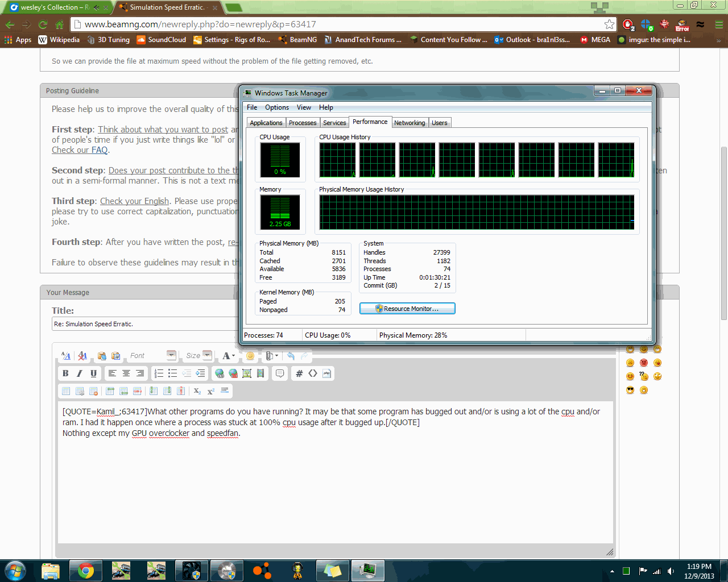The height and width of the screenshot is (582, 728).
Task: Open the text color dropdown
Action: (229, 356)
